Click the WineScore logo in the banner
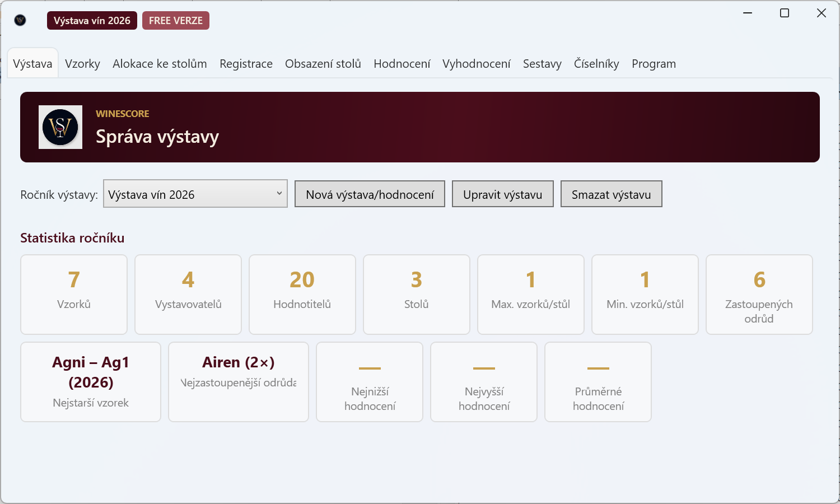The width and height of the screenshot is (840, 504). (60, 127)
